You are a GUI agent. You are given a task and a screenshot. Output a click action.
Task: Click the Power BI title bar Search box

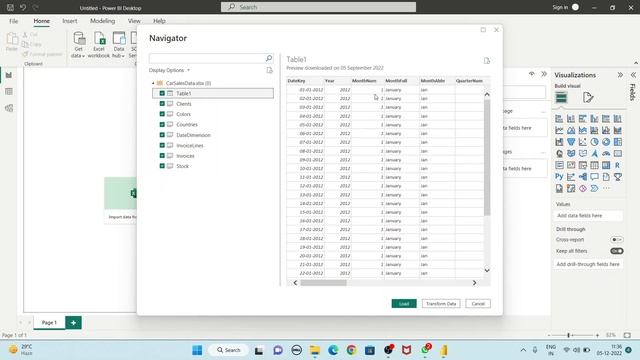tap(318, 7)
